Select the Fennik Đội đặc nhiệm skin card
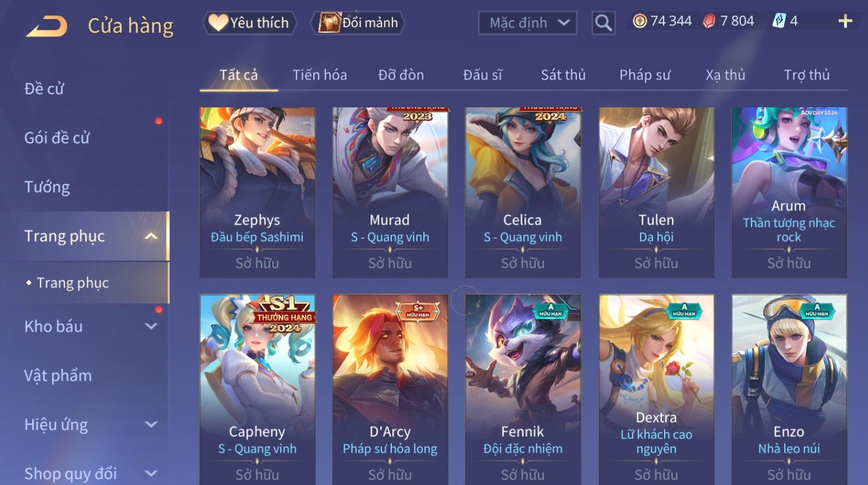This screenshot has height=485, width=868. 523,390
